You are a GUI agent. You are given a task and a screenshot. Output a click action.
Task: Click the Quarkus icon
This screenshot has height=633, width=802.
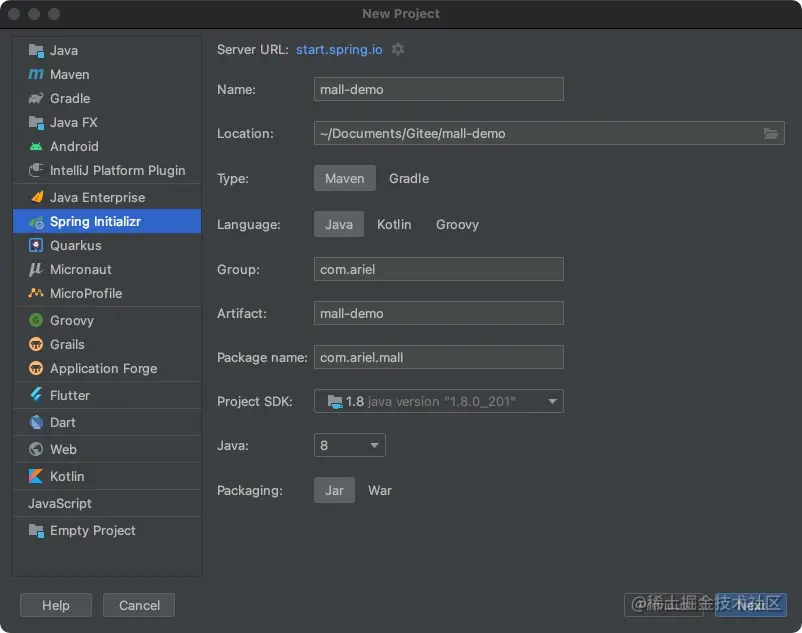tap(36, 245)
